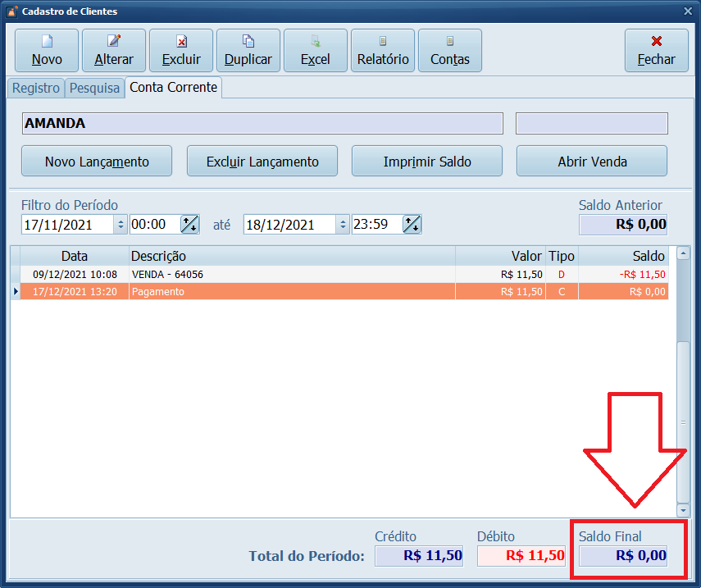Open the end time picker icon

pos(412,225)
